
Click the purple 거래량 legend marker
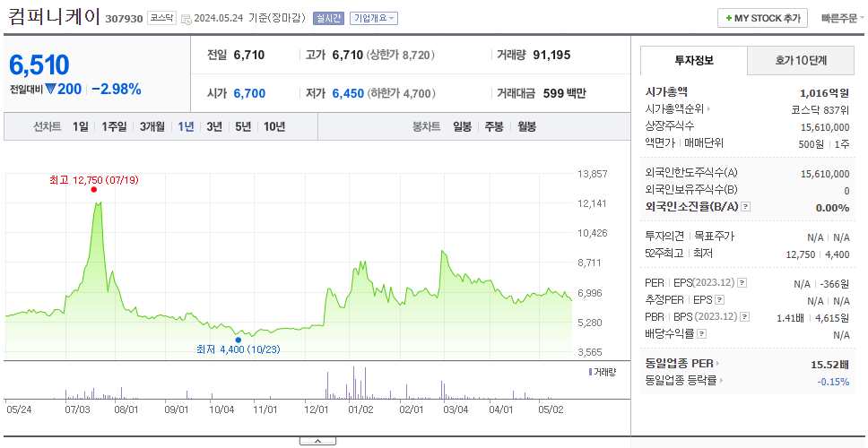[x=590, y=372]
